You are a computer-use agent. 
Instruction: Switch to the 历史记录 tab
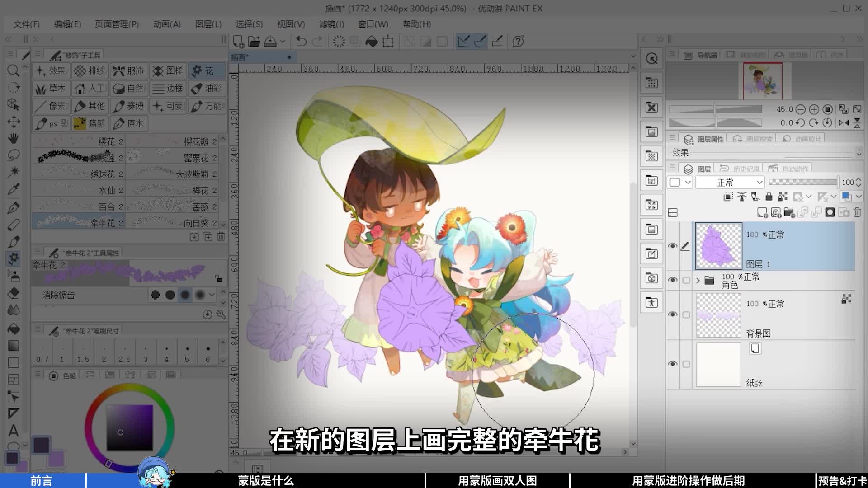[x=741, y=169]
